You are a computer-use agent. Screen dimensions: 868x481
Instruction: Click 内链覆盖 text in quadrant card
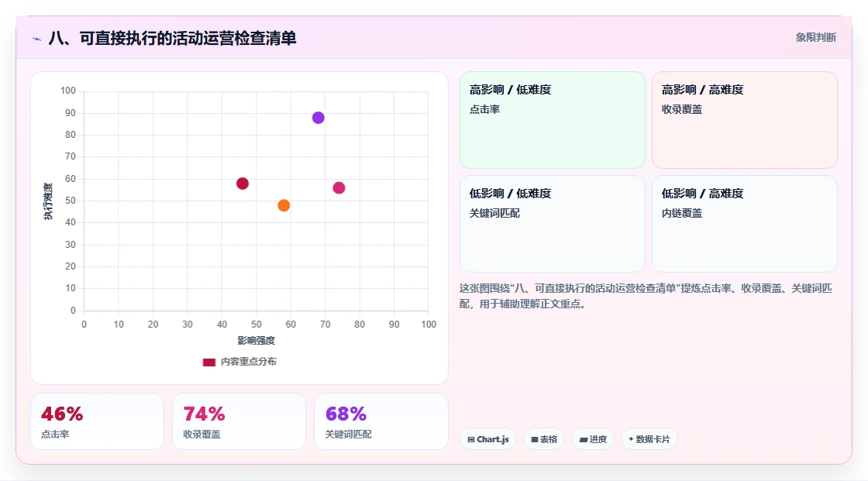point(681,213)
